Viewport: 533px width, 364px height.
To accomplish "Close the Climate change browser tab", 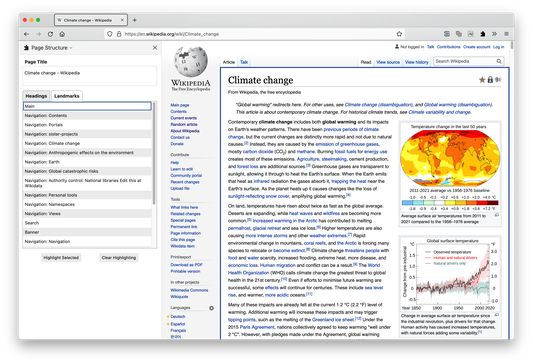I will tap(122, 20).
